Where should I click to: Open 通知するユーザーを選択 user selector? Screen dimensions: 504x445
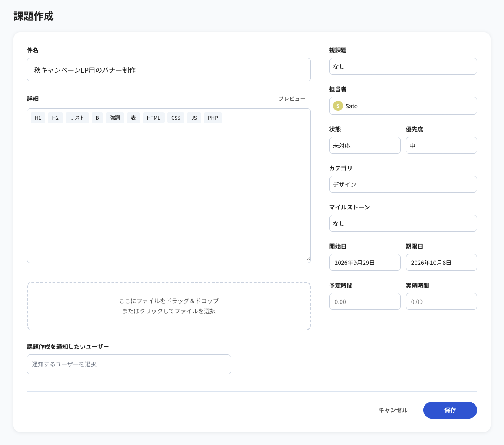tap(129, 364)
